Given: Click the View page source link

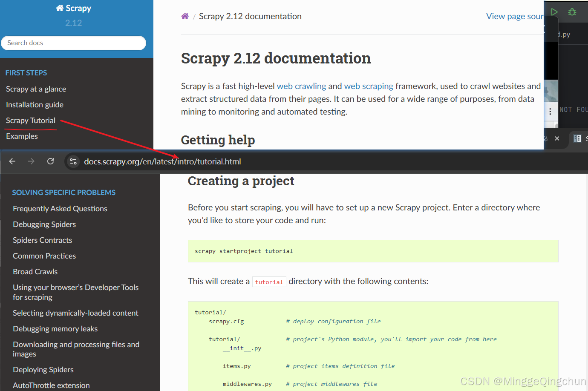Looking at the screenshot, I should [515, 16].
